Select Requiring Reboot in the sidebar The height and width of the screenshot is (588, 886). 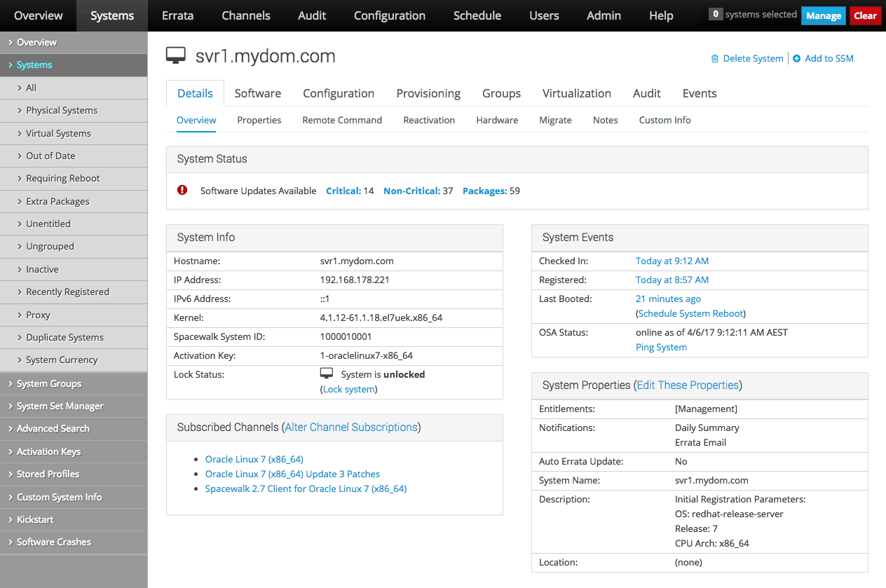[74, 178]
